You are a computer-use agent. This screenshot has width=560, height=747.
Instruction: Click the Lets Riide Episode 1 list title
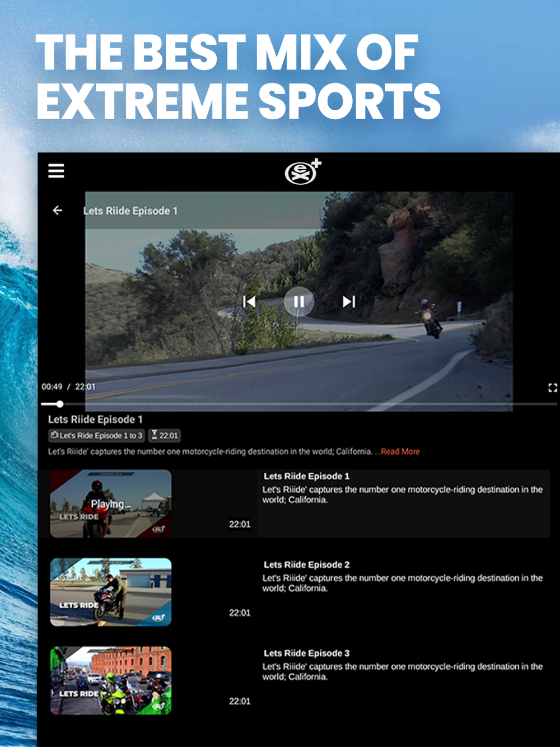click(x=306, y=476)
